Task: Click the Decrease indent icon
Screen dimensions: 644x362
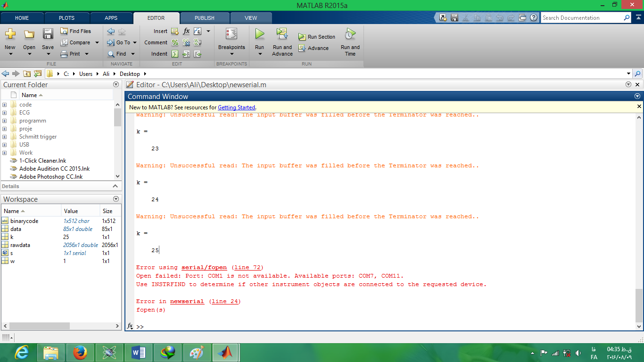Action: (x=198, y=54)
